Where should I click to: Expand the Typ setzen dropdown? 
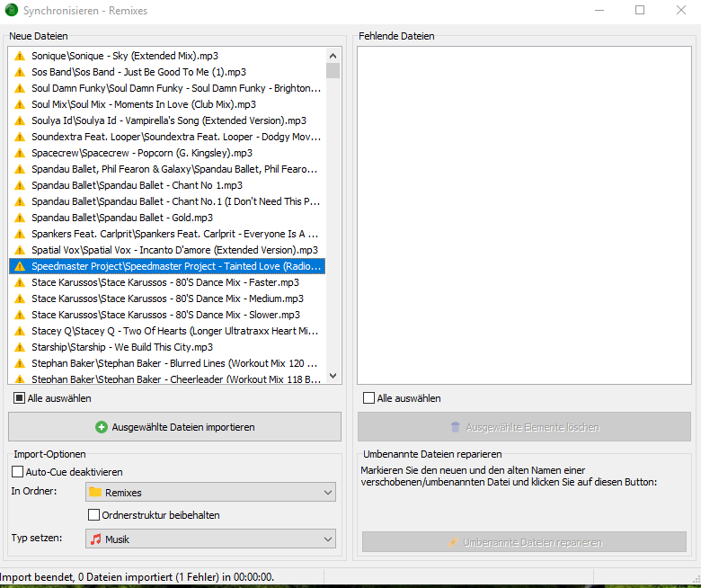click(326, 539)
